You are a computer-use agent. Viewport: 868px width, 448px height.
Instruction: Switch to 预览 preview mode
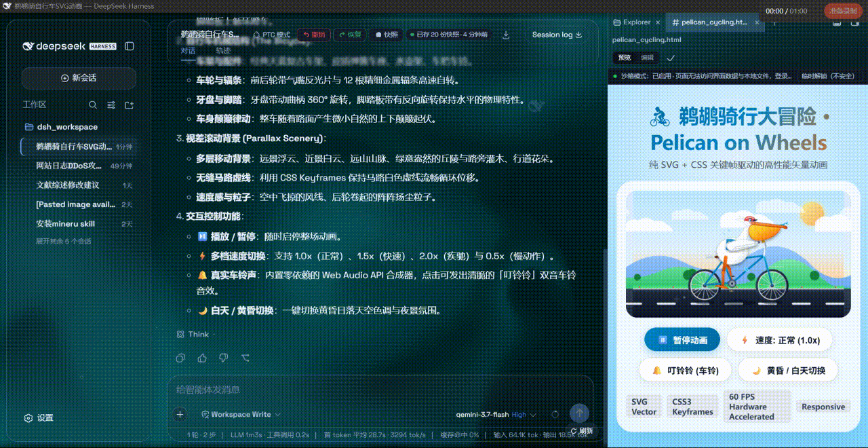(624, 58)
